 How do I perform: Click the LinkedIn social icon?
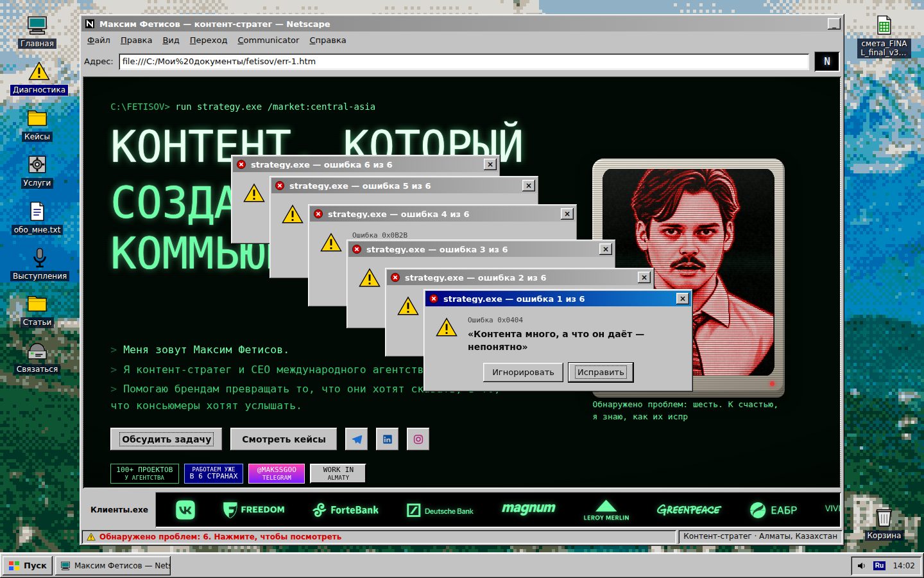388,439
